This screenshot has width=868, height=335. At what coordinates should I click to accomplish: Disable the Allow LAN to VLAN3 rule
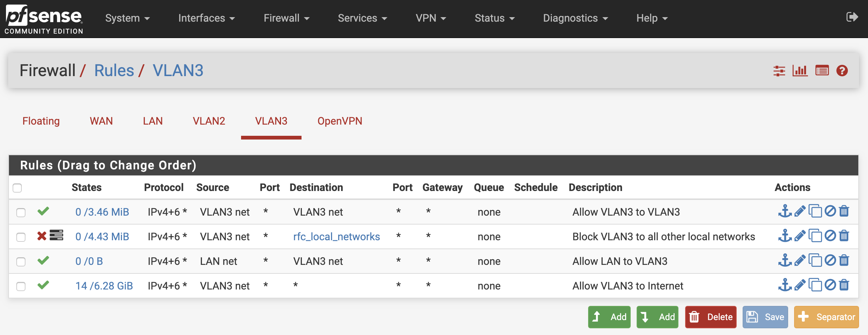coord(830,260)
